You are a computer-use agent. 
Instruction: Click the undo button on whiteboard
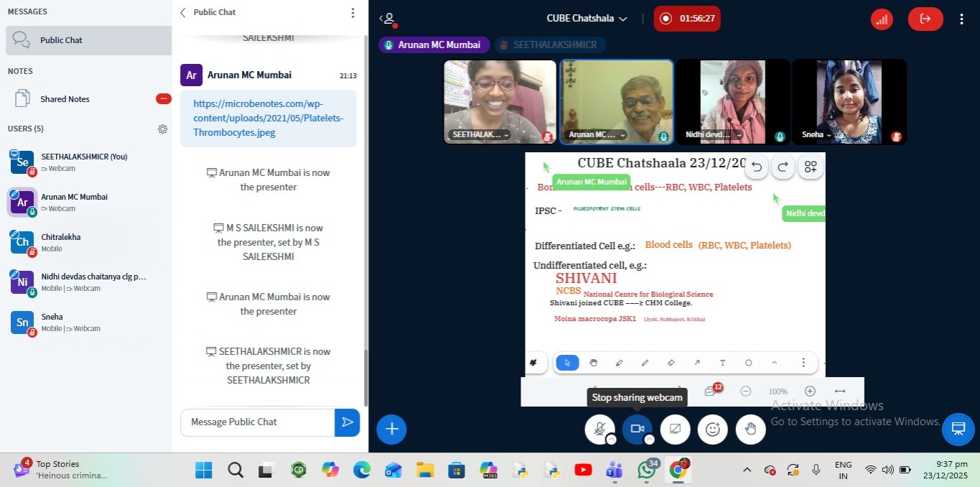pyautogui.click(x=757, y=167)
